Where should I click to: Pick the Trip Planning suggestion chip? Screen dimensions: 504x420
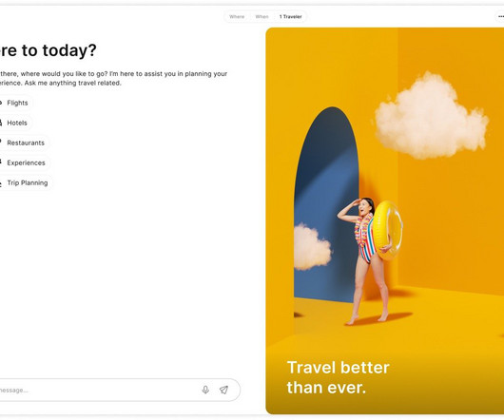26,182
